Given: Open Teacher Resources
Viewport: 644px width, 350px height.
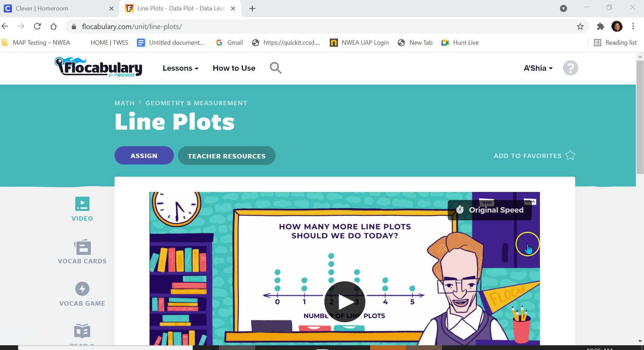Looking at the screenshot, I should tap(226, 156).
